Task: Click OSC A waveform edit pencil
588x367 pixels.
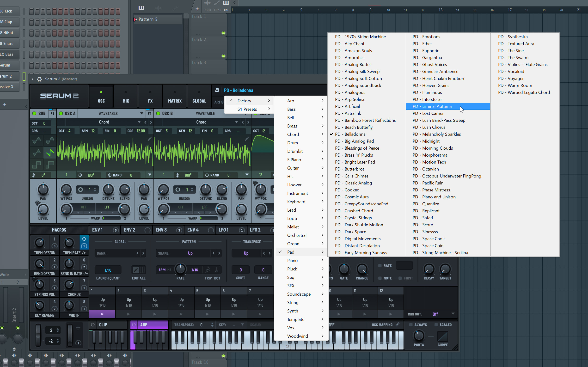Action: pos(149,139)
